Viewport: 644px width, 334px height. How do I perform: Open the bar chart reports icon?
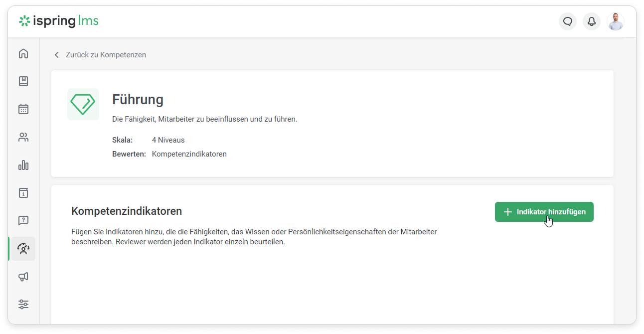coord(23,165)
